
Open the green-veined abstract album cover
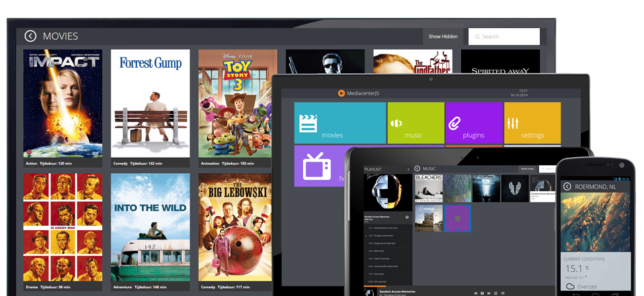(458, 188)
